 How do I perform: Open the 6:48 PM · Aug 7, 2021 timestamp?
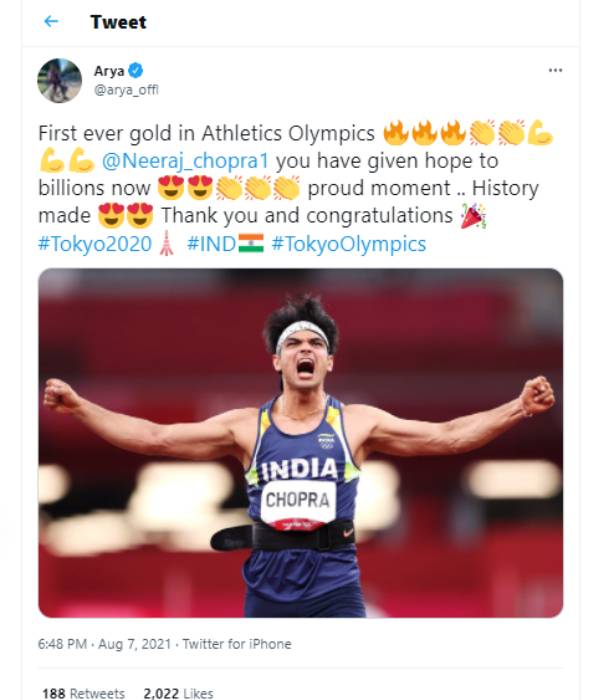coord(104,644)
